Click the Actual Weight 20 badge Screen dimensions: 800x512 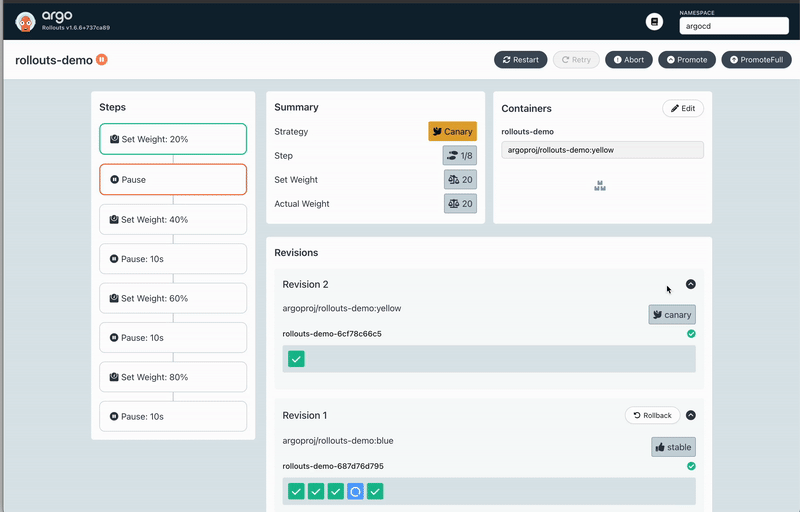pos(460,203)
